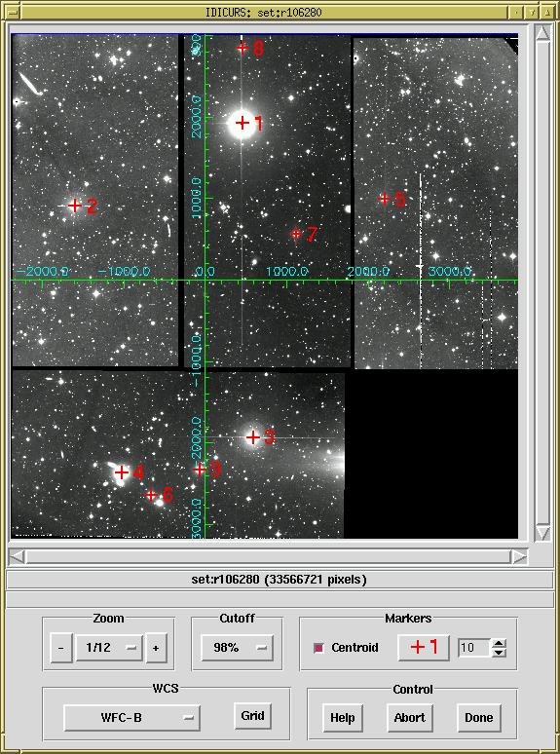560x754 pixels.
Task: Decrease marker size with down arrow
Action: [500, 653]
